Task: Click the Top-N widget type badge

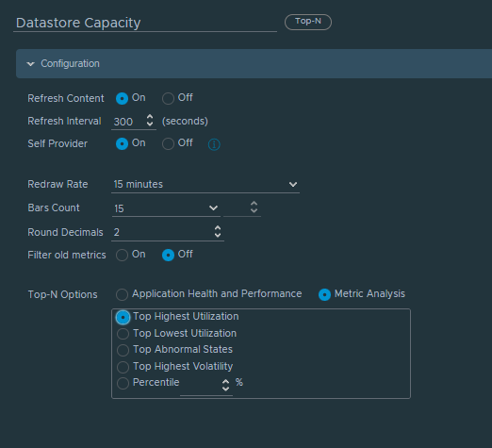Action: pos(308,22)
